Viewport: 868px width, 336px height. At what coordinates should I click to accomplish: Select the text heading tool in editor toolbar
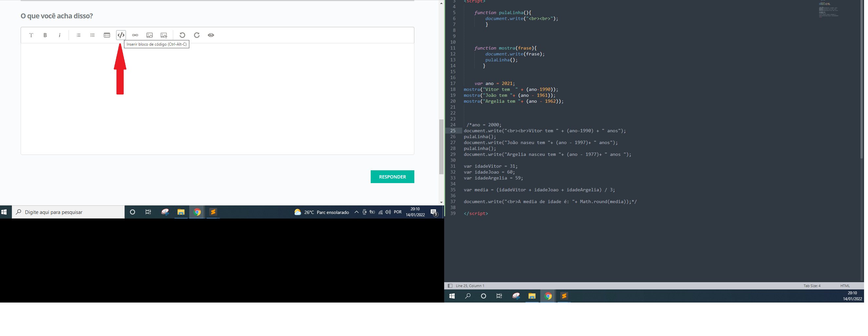pyautogui.click(x=31, y=35)
